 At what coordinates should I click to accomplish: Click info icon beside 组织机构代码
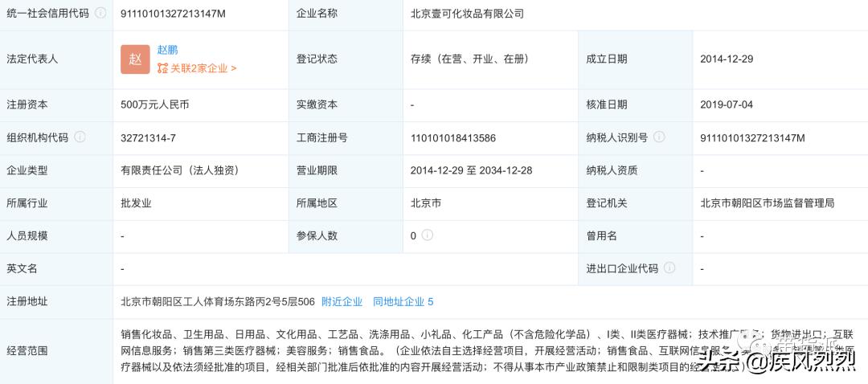click(x=80, y=137)
